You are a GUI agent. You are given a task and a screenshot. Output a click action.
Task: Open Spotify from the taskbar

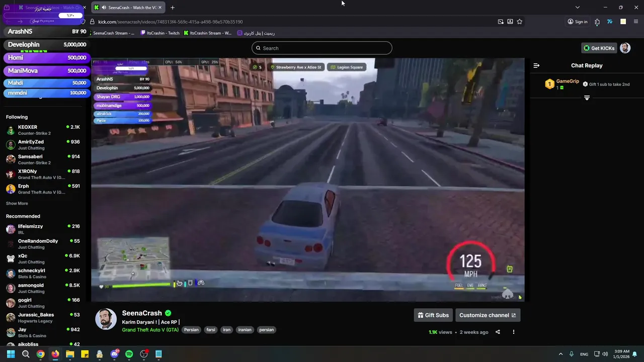click(x=129, y=354)
